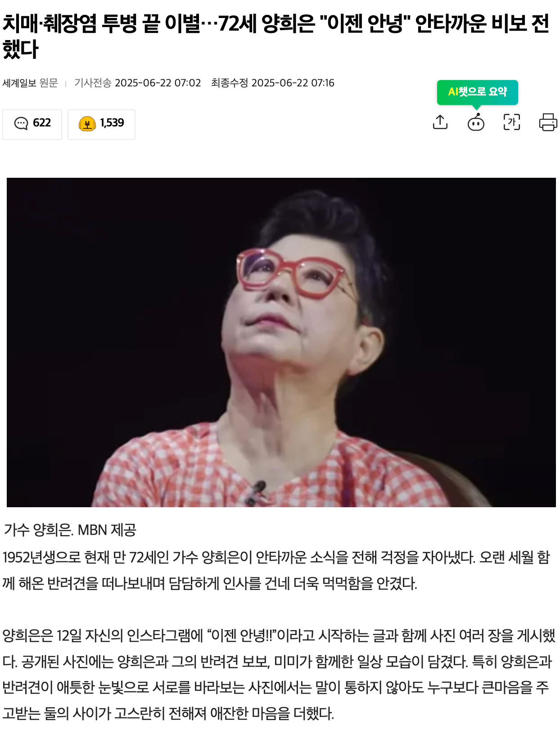Image resolution: width=560 pixels, height=739 pixels.
Task: Click the yellow emoji reaction icon
Action: coord(87,123)
